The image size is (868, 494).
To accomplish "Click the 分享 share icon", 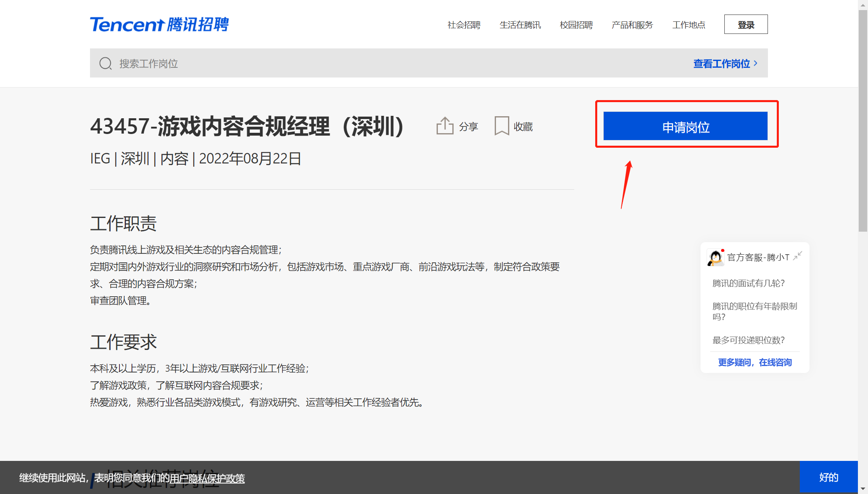I will (x=445, y=126).
